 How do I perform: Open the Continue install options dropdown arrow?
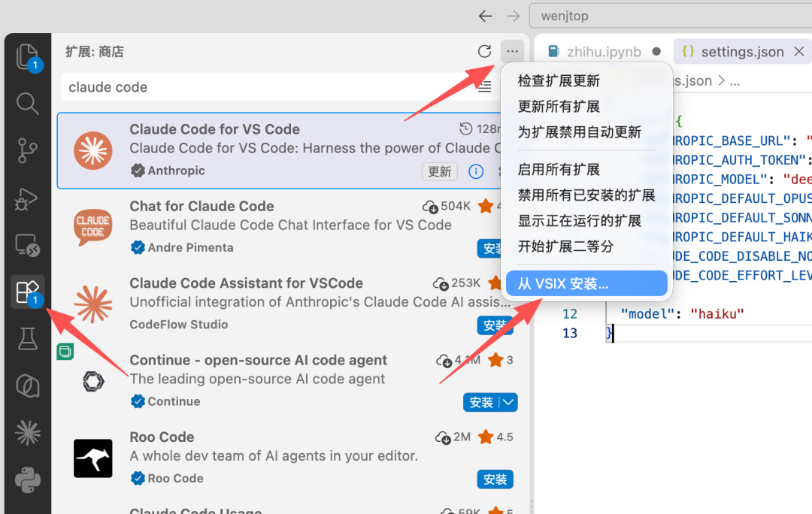tap(508, 402)
